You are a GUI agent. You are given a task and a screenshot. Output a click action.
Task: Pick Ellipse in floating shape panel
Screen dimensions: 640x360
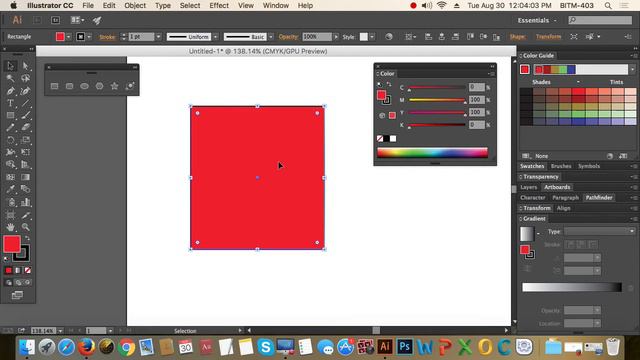84,86
